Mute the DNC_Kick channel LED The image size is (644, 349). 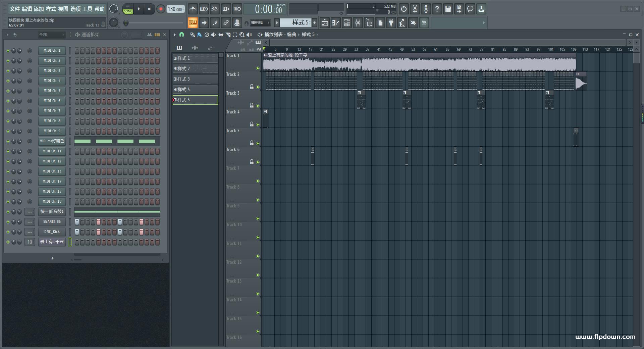[8, 232]
